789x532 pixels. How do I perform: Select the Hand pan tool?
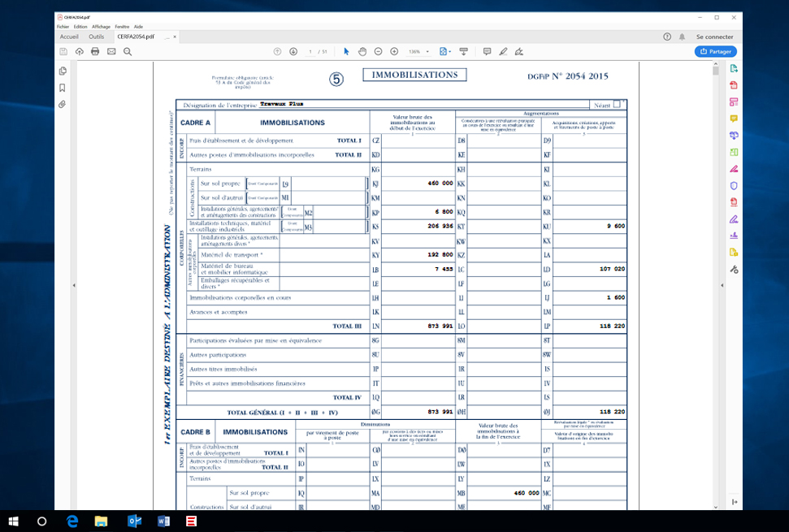point(362,51)
